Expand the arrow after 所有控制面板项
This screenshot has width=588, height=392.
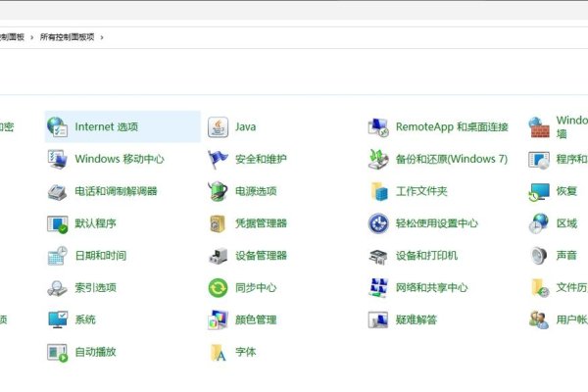point(102,37)
